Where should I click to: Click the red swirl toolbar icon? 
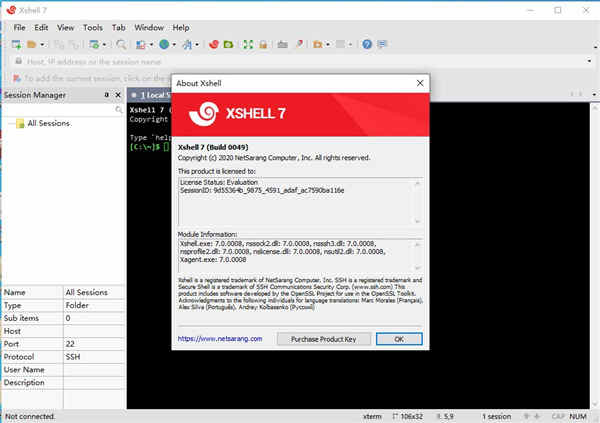[x=214, y=44]
